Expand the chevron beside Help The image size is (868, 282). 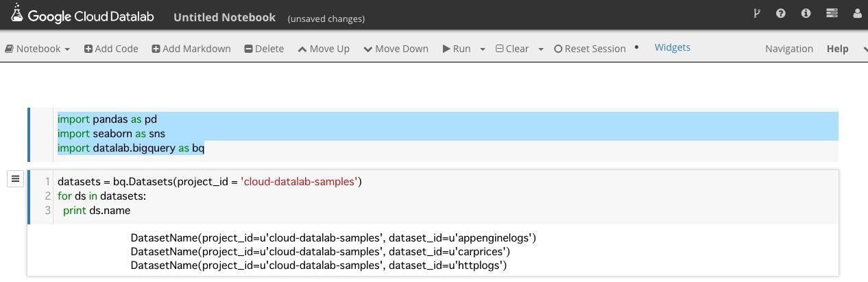(865, 49)
